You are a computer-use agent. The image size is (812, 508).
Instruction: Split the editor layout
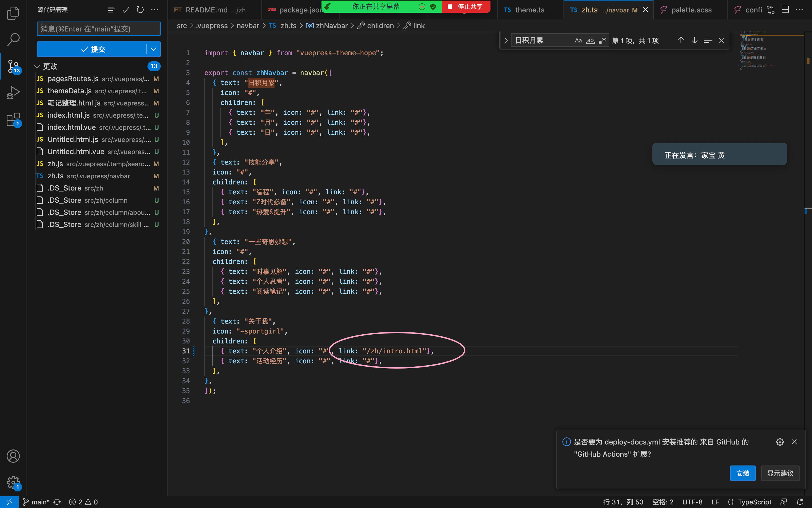point(785,10)
